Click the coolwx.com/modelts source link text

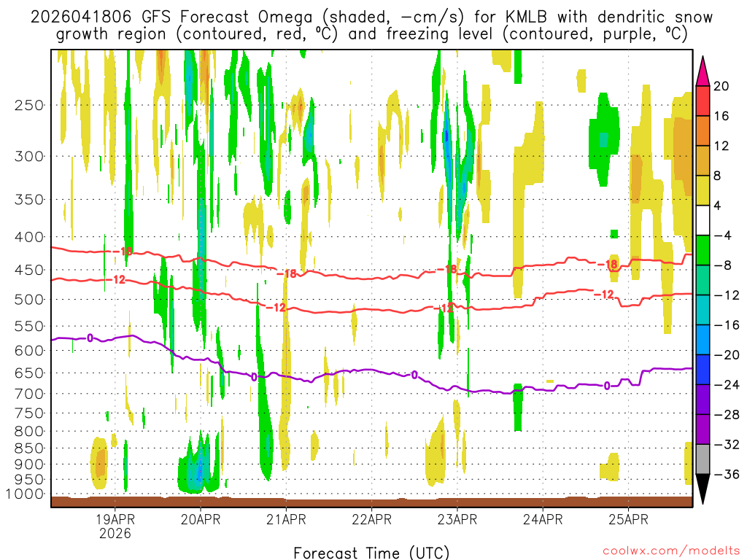pyautogui.click(x=671, y=551)
